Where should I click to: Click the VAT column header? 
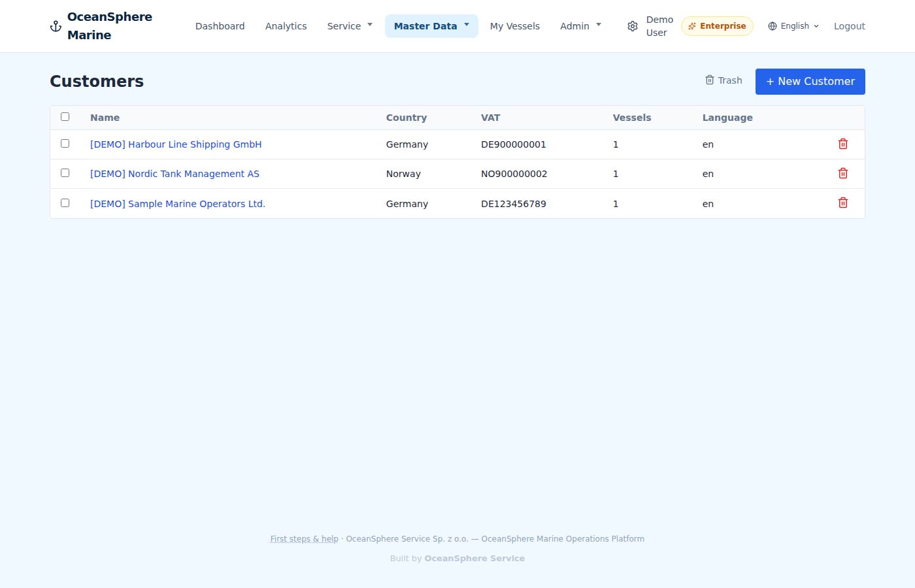click(490, 118)
